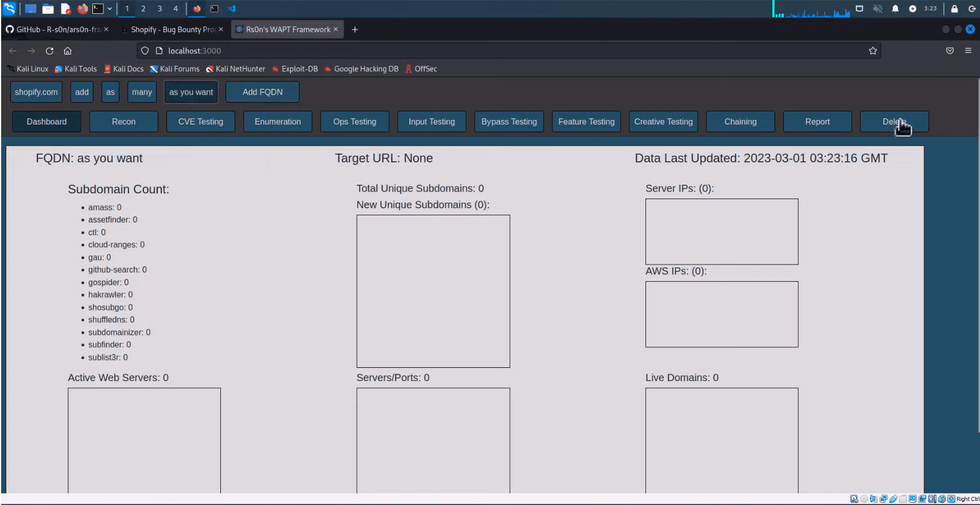Launch the file manager from the panel

pos(48,9)
